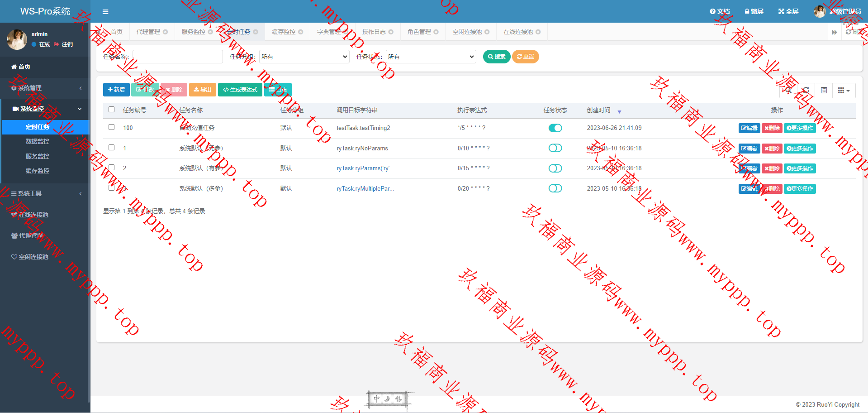Enter fullscreen via the 全屏 icon

(788, 11)
